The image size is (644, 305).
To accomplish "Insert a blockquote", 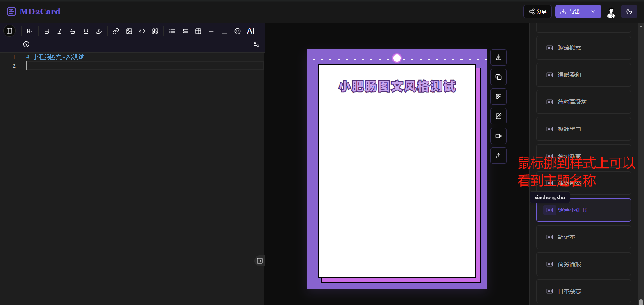I will (155, 31).
